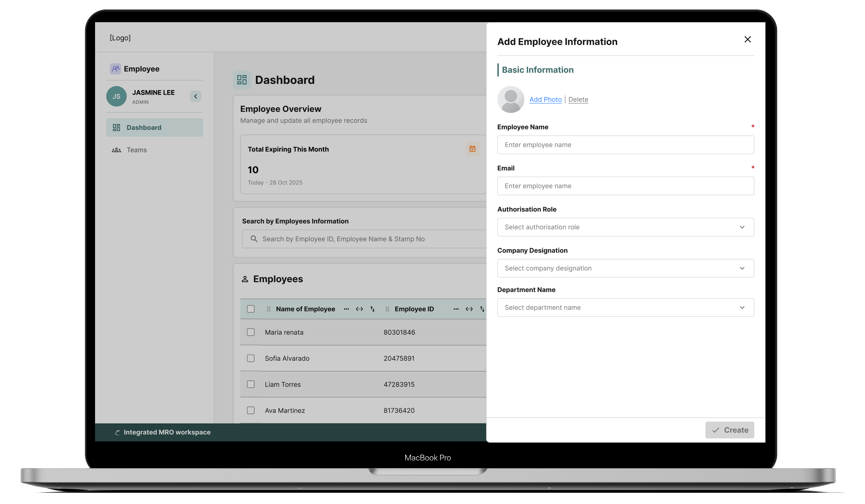Focus the Employee Name input field
Screen dimensions: 865x504
pos(626,145)
